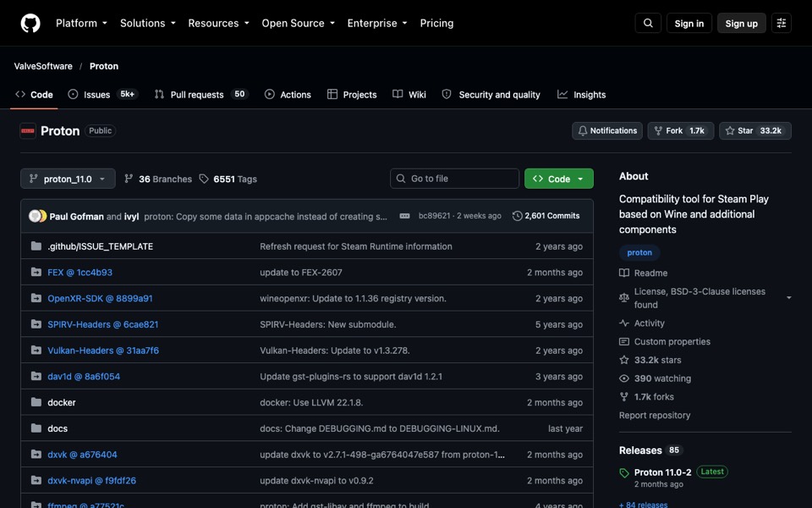Click the Readme book icon
The width and height of the screenshot is (812, 508).
[624, 273]
